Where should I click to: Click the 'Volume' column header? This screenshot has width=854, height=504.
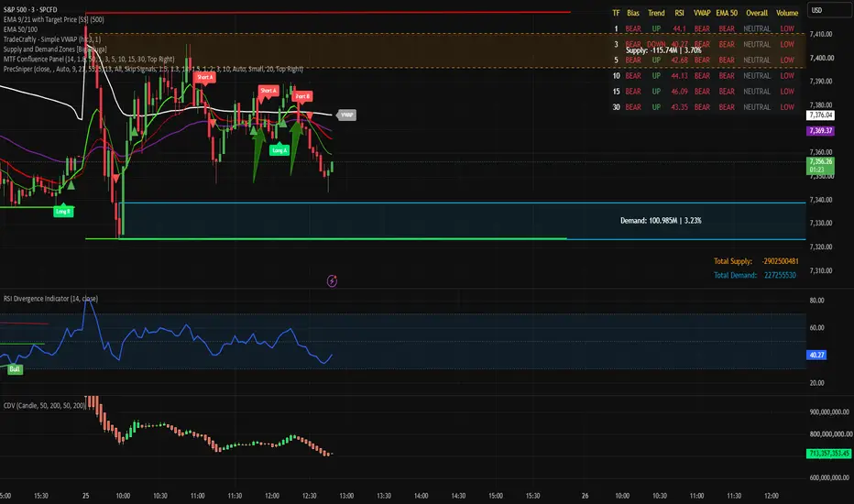point(787,13)
